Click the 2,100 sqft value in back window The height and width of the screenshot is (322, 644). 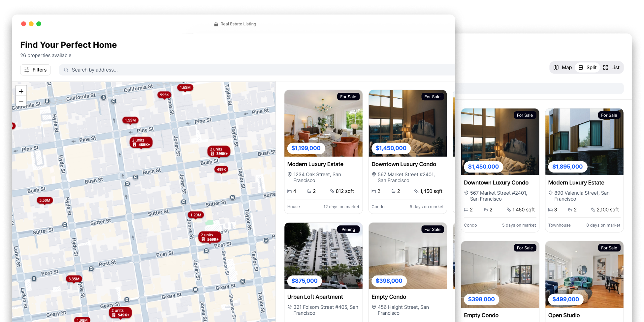(x=607, y=210)
